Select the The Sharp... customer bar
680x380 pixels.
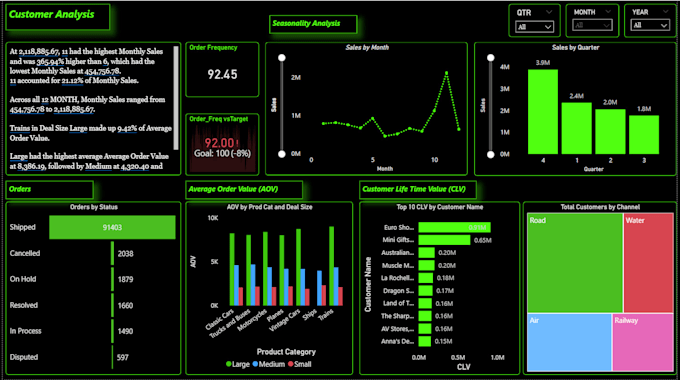pyautogui.click(x=425, y=316)
